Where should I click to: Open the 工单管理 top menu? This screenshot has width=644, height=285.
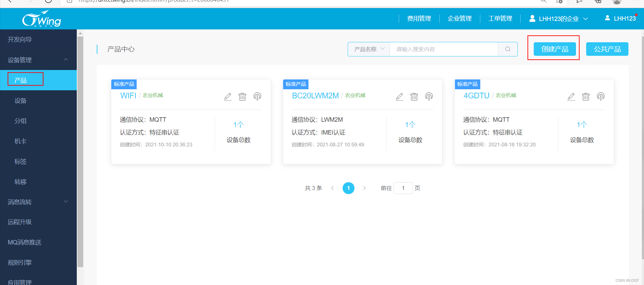[500, 19]
